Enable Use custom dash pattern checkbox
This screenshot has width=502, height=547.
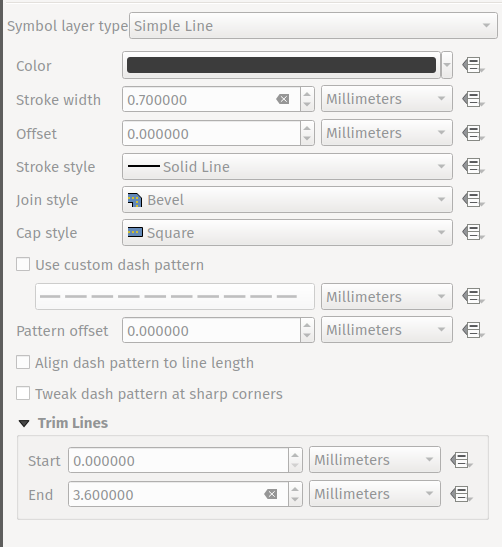coord(23,264)
